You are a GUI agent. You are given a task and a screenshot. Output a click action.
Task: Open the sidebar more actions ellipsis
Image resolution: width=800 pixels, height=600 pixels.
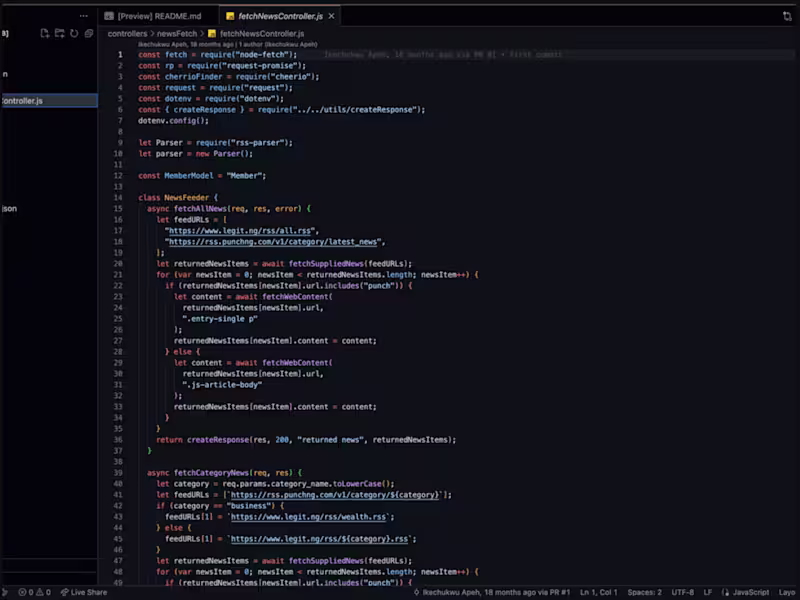[x=84, y=16]
